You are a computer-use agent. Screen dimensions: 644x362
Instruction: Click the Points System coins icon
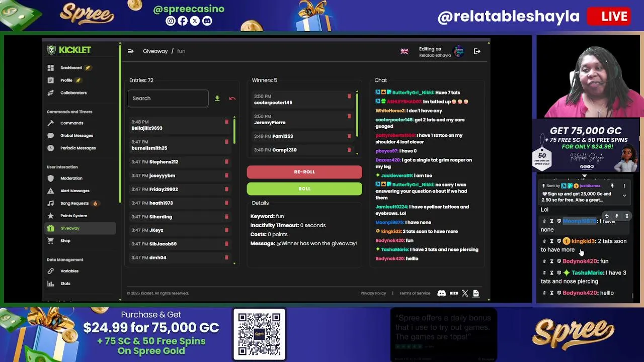click(x=50, y=216)
